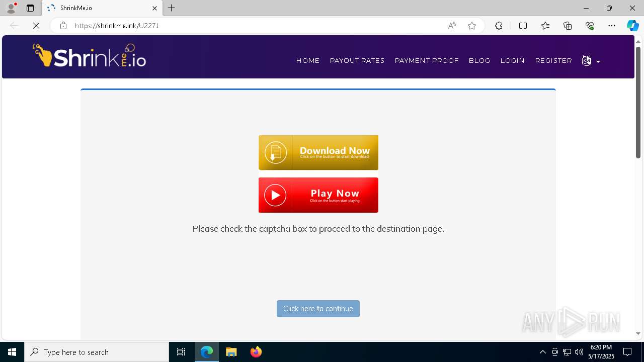This screenshot has width=644, height=362.
Task: Go to the HOME page
Action: 308,61
